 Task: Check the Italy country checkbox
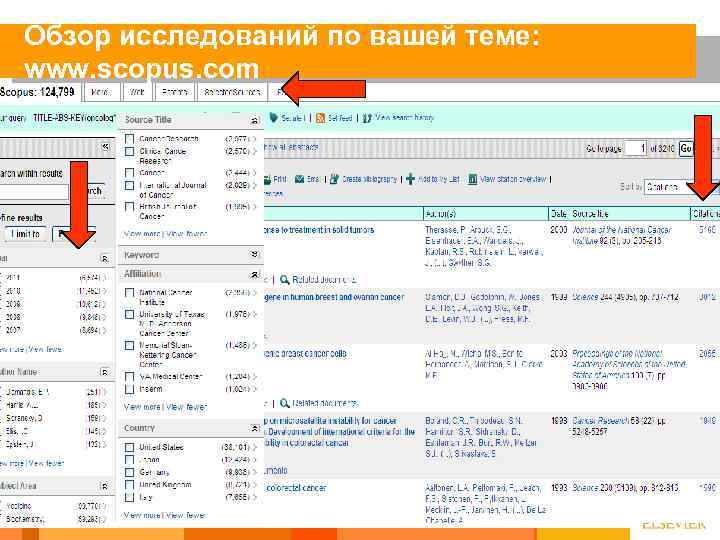coord(129,497)
